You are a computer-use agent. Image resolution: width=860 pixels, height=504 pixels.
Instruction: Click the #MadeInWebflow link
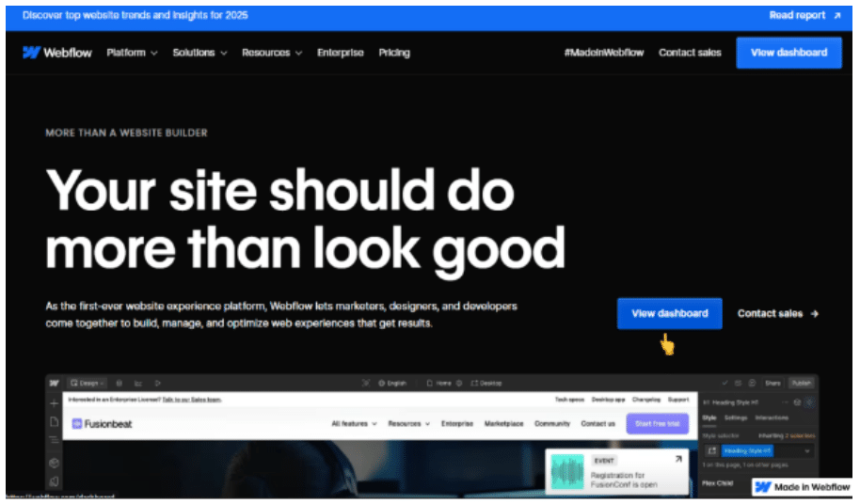click(x=603, y=53)
